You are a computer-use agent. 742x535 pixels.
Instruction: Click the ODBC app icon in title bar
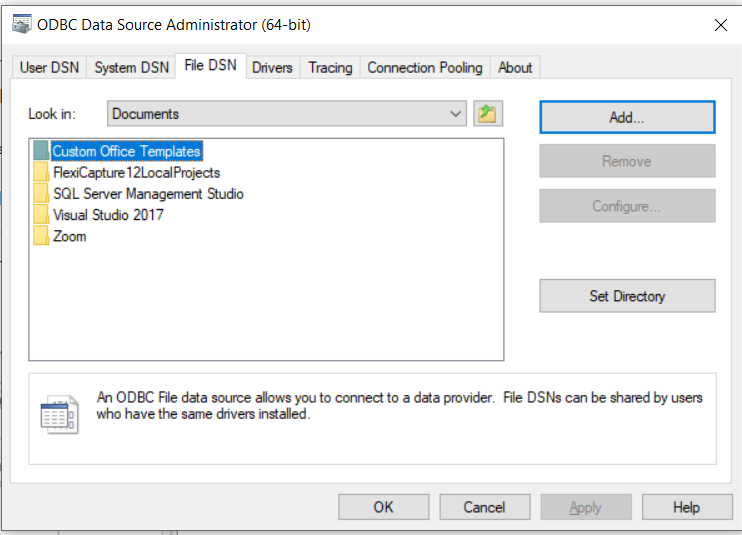tap(21, 26)
